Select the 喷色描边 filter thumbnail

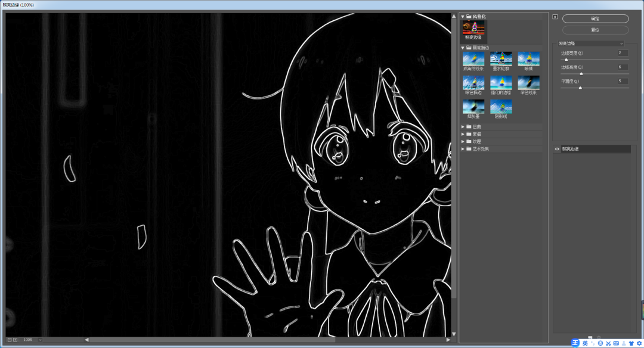coord(473,83)
